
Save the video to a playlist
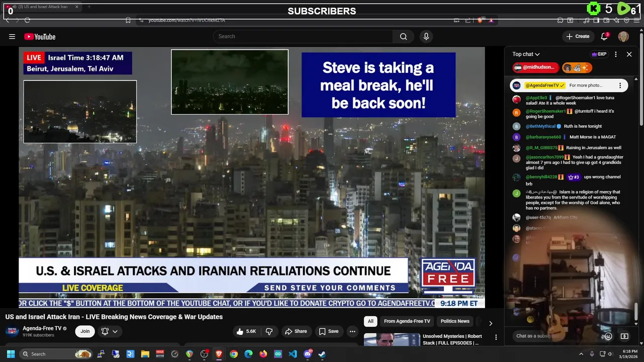tap(329, 331)
